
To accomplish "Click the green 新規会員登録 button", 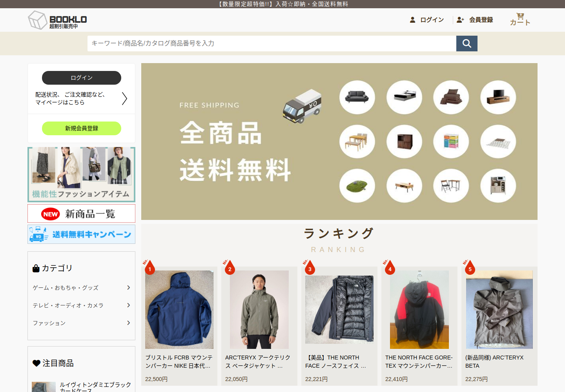I will (82, 128).
